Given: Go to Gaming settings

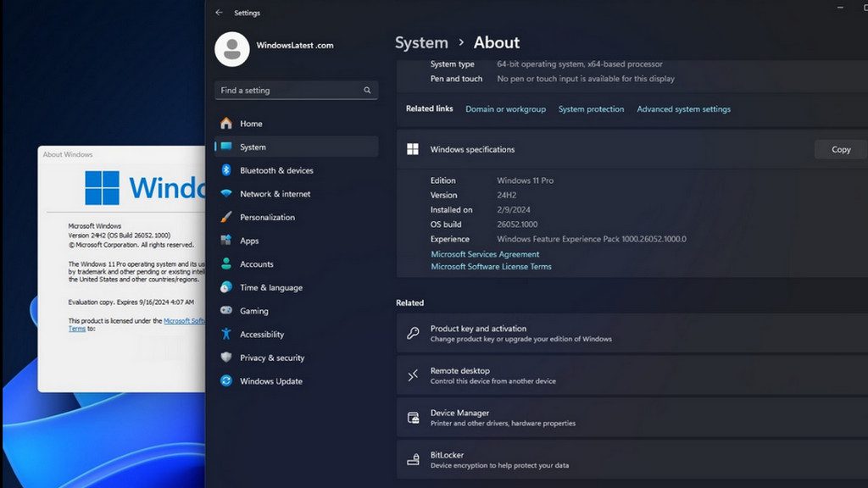Looking at the screenshot, I should [296, 311].
